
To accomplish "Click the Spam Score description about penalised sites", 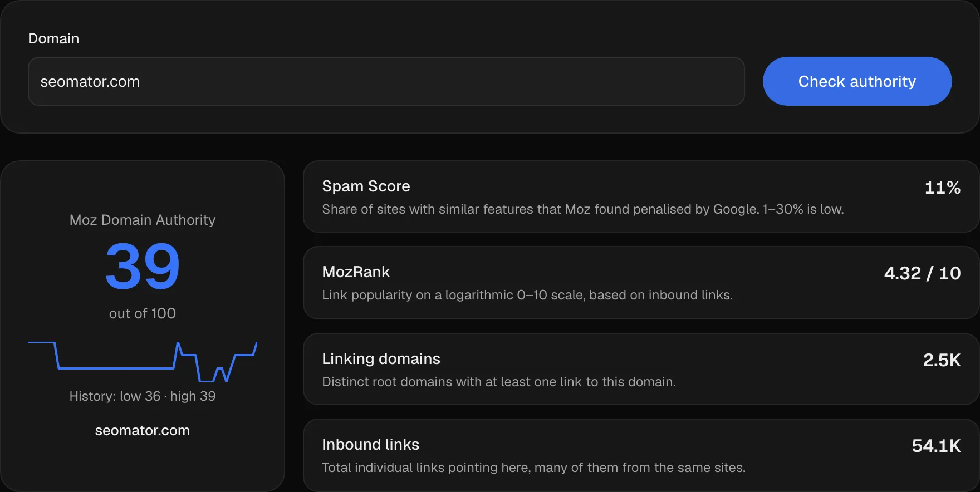I will coord(583,209).
